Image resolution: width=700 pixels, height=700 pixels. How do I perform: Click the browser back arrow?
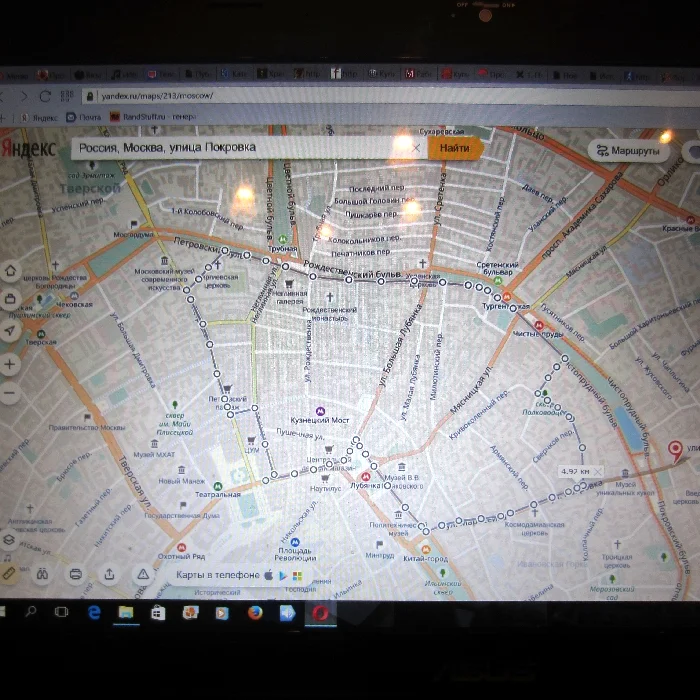click(3, 96)
